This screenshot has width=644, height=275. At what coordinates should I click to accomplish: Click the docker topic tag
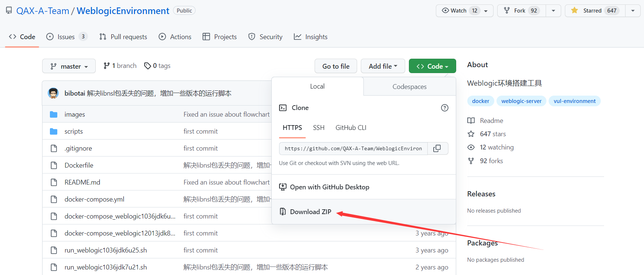point(481,101)
